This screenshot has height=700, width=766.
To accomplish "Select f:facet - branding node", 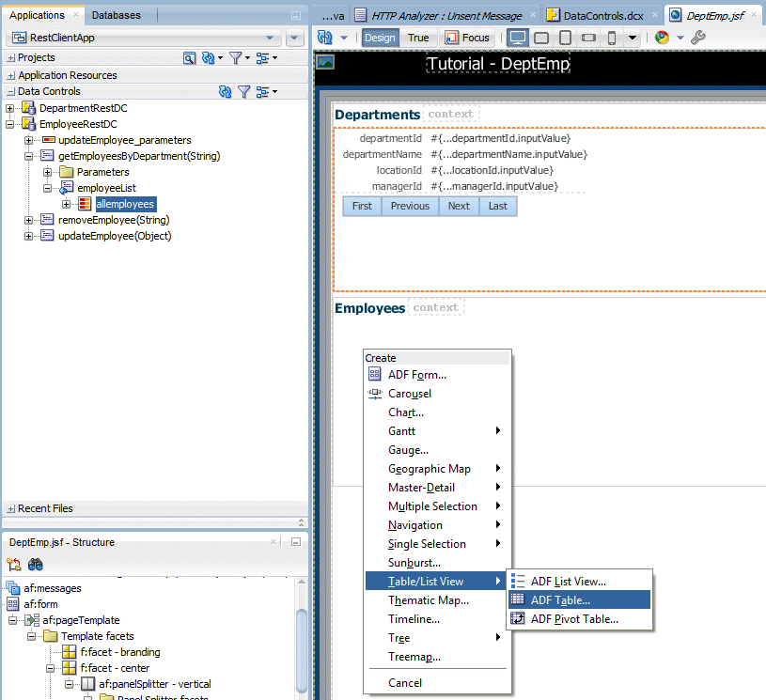I will pos(120,652).
